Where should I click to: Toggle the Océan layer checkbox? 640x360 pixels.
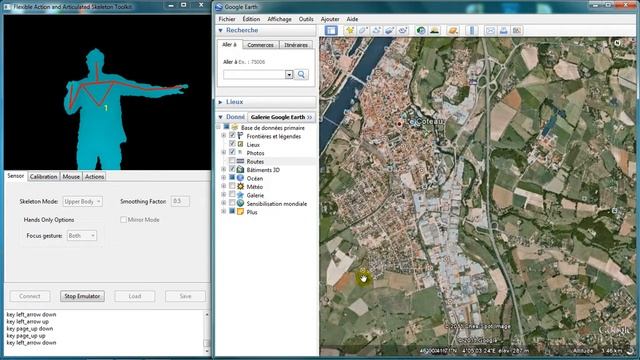pos(232,178)
